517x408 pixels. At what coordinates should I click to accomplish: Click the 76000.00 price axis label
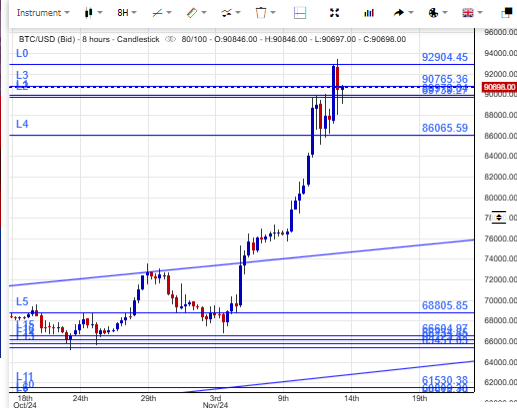500,239
